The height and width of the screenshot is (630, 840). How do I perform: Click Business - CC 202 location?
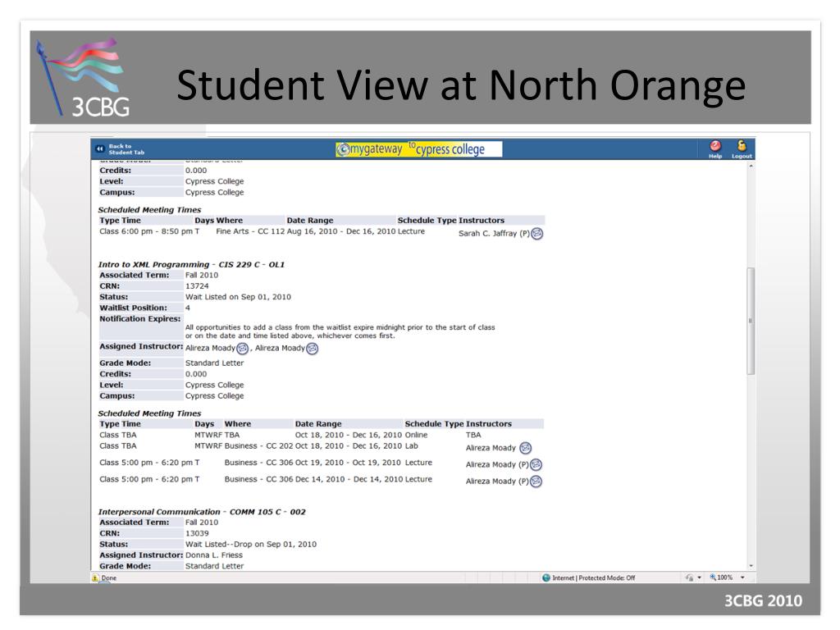[x=258, y=445]
